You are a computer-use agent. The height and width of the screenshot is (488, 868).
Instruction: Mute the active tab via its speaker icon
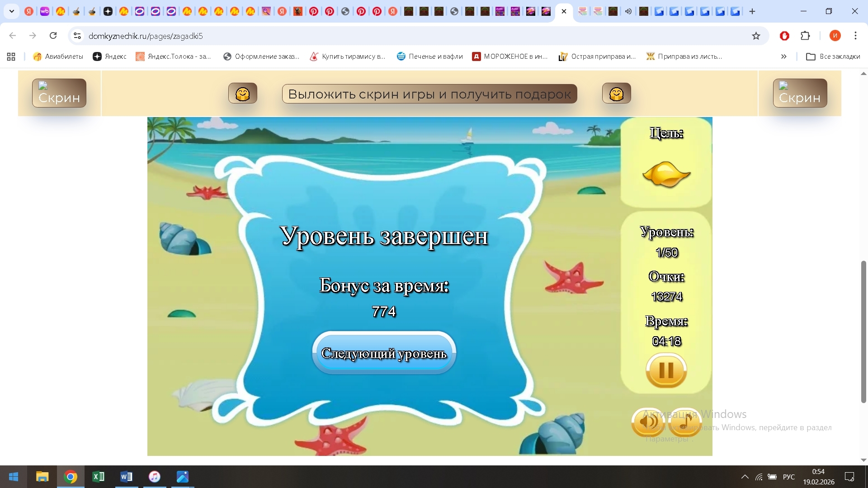(x=628, y=11)
